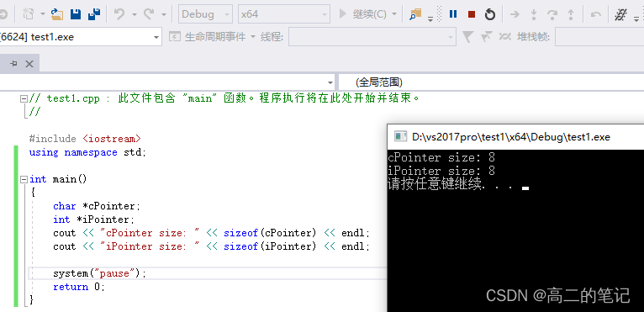Open the x64 platform dropdown
The height and width of the screenshot is (312, 644).
[284, 14]
